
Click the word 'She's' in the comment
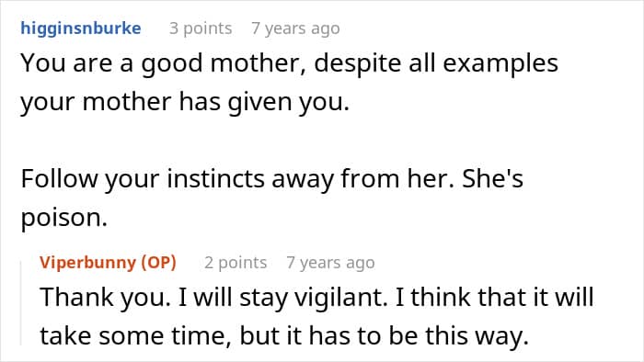(x=492, y=179)
